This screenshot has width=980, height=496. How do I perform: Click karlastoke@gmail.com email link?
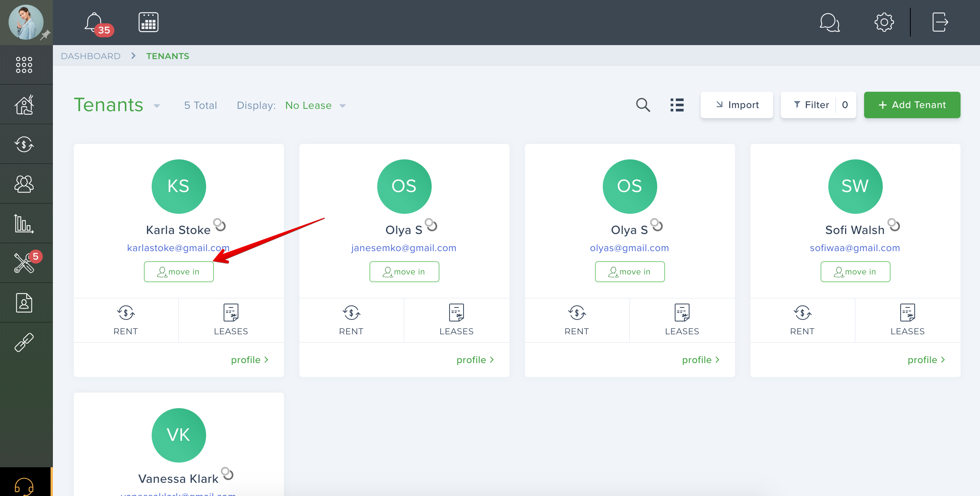click(x=178, y=248)
